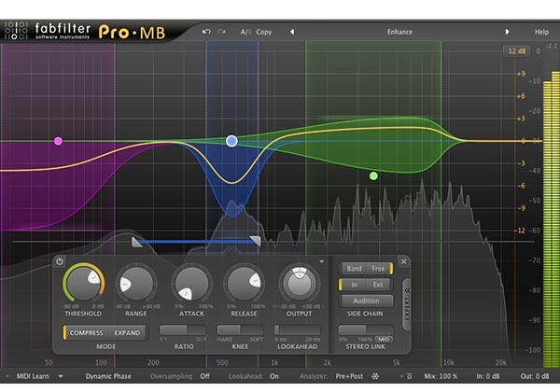
Task: Go to the next preset arrow
Action: [x=507, y=32]
